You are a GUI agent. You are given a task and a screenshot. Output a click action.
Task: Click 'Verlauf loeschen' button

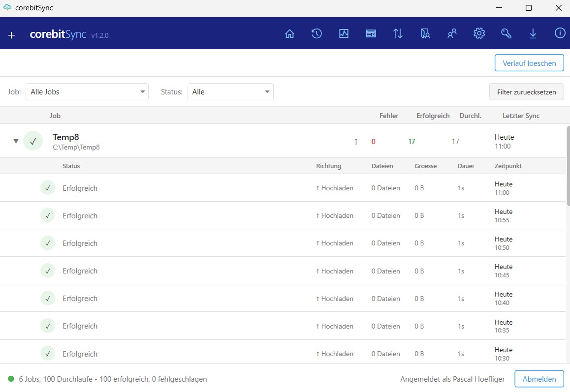coord(529,63)
